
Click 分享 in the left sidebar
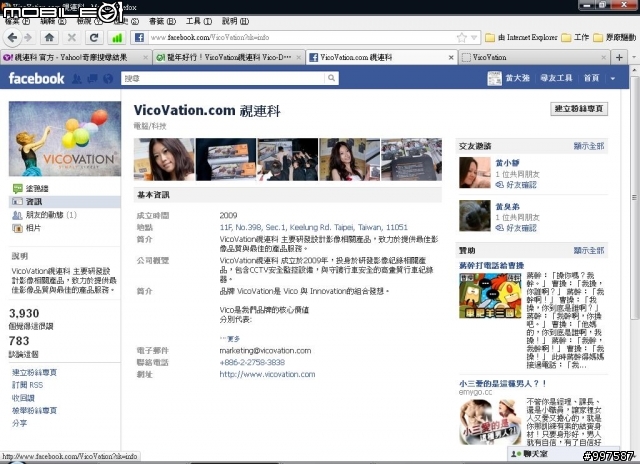19,423
